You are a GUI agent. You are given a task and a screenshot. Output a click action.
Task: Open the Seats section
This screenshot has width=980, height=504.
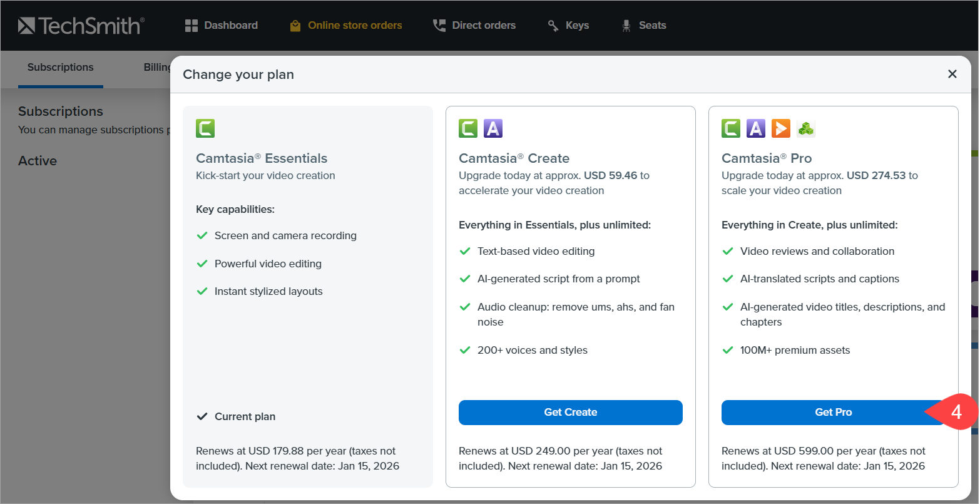click(x=643, y=26)
